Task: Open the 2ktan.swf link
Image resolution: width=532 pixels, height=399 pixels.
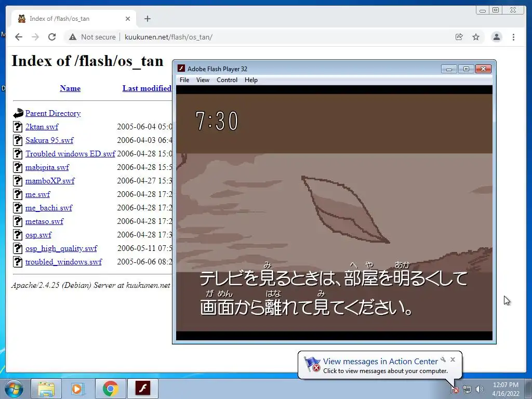Action: (42, 127)
